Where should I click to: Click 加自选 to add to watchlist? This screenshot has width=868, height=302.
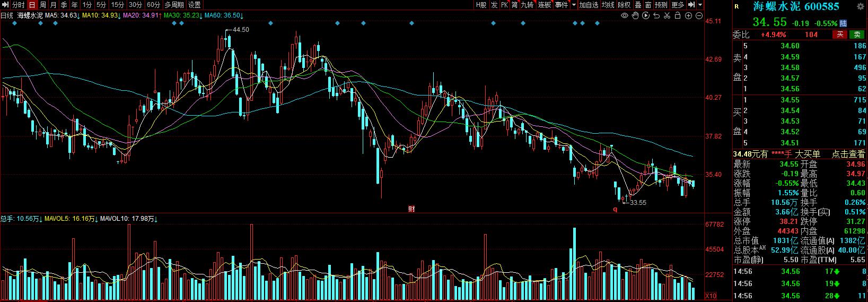(x=589, y=5)
